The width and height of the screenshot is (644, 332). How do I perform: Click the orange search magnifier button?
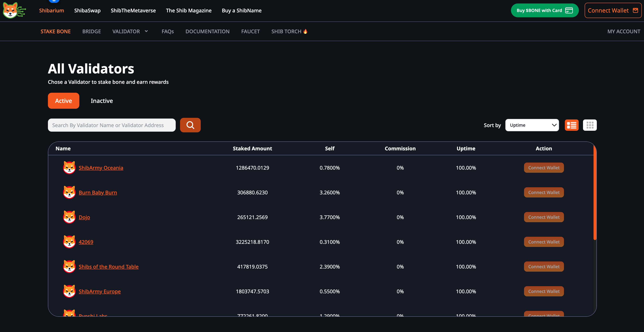(190, 125)
